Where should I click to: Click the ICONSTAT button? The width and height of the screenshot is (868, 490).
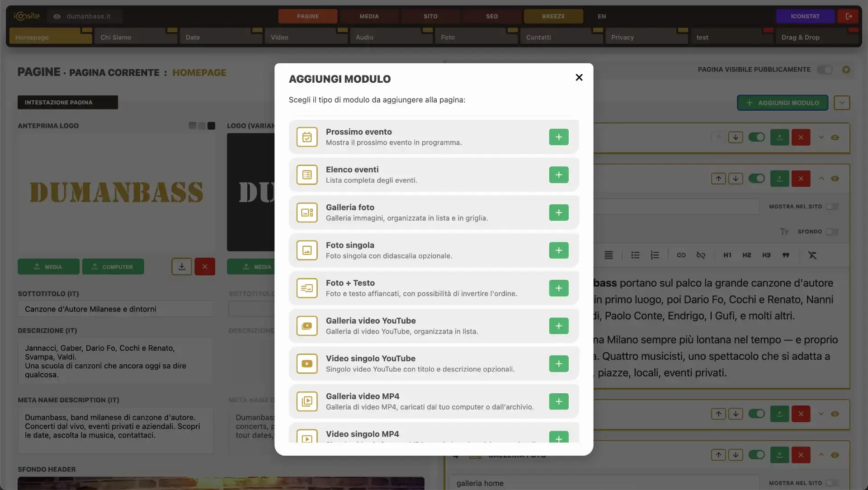click(x=805, y=16)
